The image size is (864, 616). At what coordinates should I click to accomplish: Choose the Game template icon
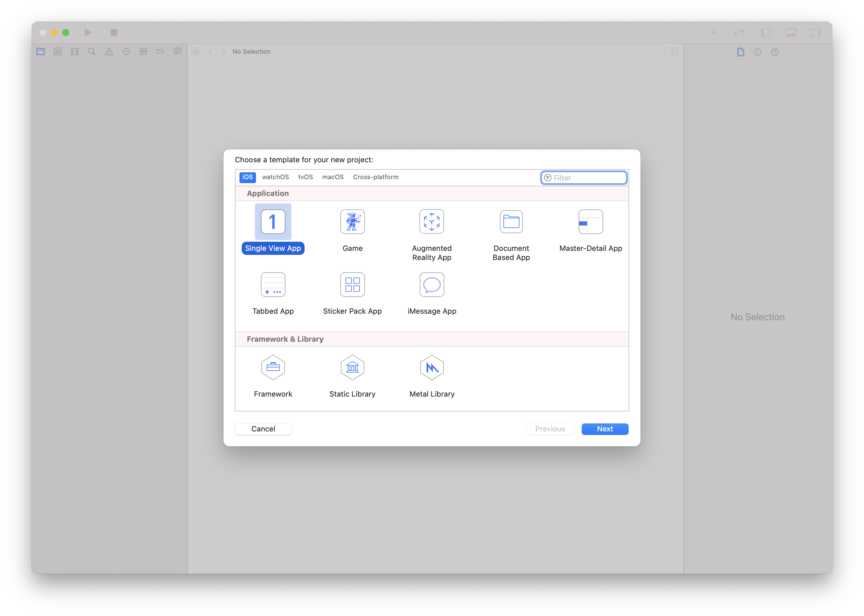(x=352, y=221)
